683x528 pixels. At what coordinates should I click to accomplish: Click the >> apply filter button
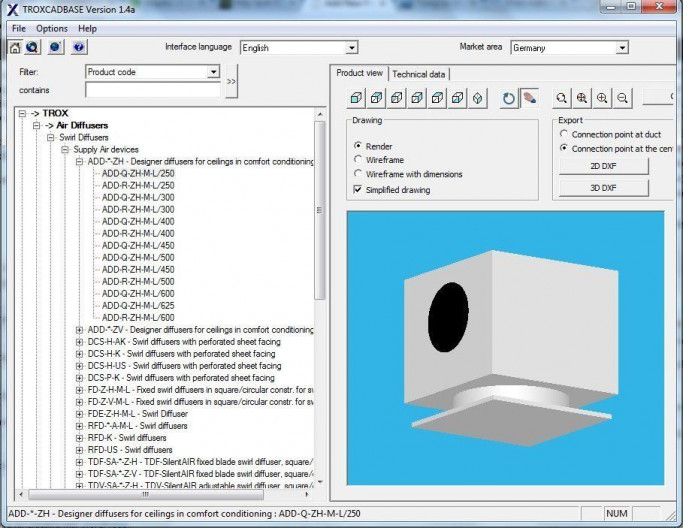(x=231, y=81)
